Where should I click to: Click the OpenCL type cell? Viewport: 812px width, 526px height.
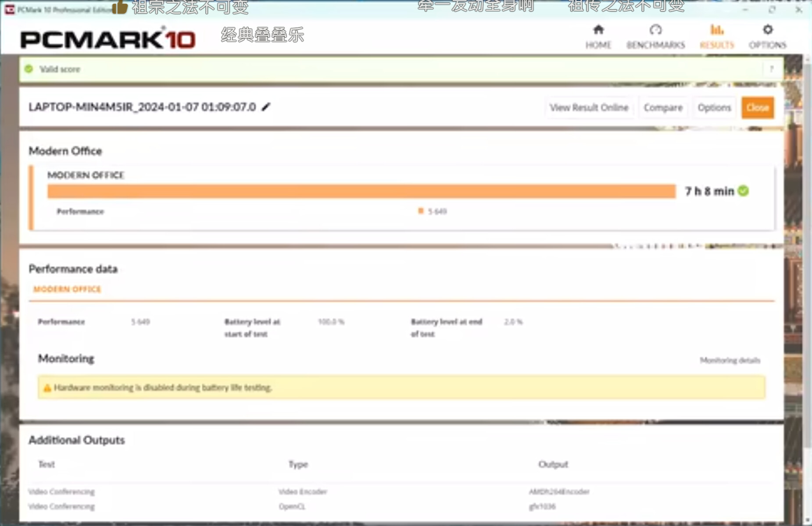pos(292,507)
